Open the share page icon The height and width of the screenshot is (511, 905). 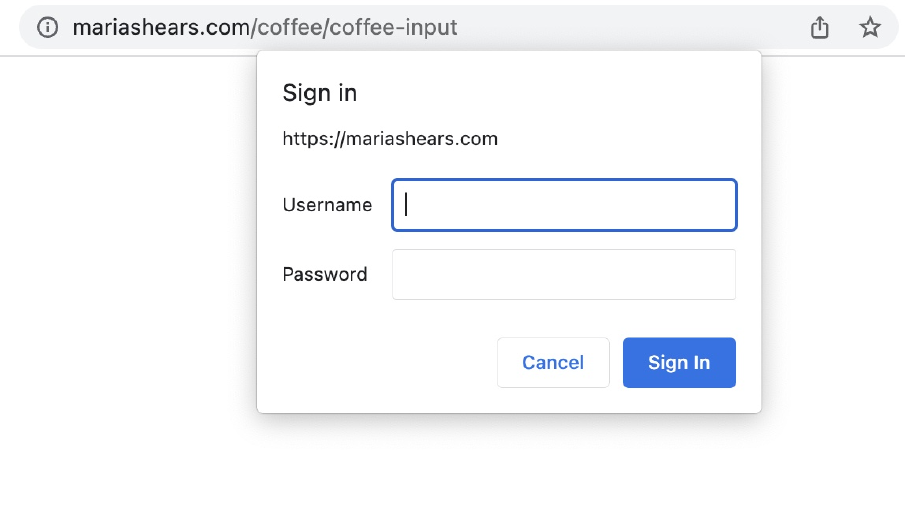click(820, 27)
